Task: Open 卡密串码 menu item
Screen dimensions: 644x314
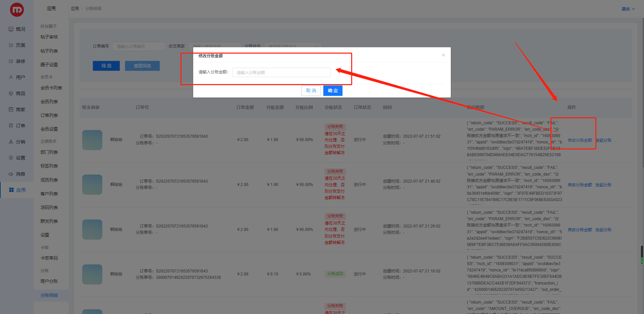Action: point(49,258)
